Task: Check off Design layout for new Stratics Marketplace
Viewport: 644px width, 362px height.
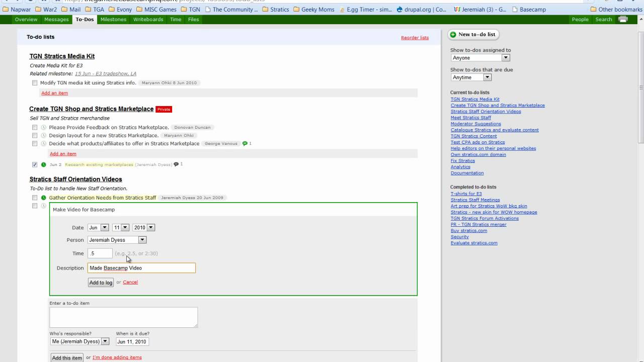Action: pos(35,135)
